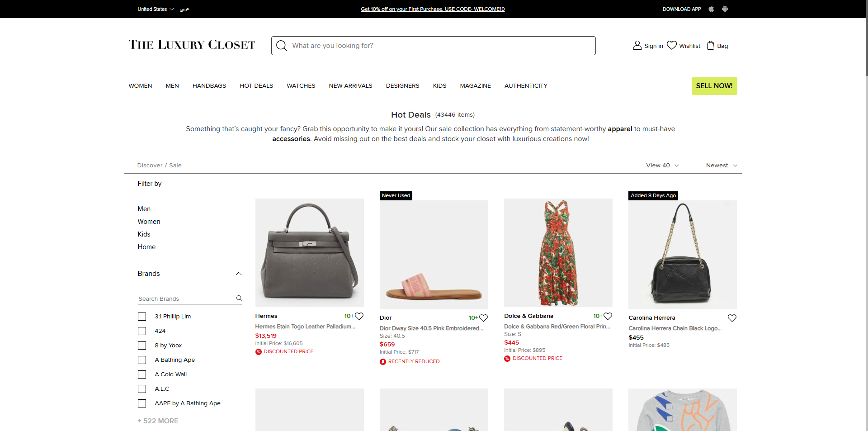Open the Newest sorting dropdown

click(x=721, y=166)
